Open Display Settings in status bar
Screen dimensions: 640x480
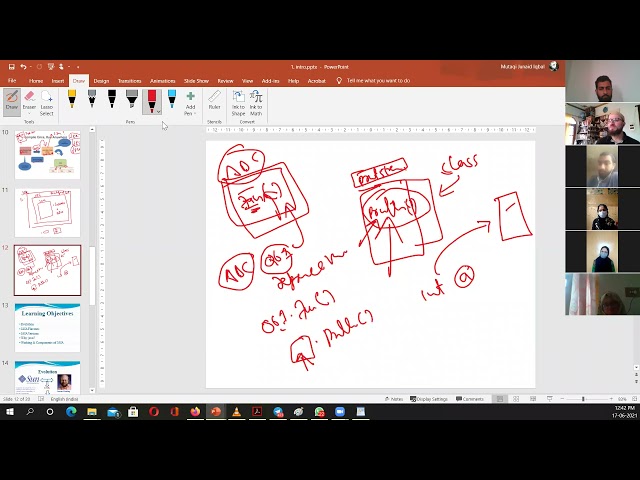click(429, 399)
